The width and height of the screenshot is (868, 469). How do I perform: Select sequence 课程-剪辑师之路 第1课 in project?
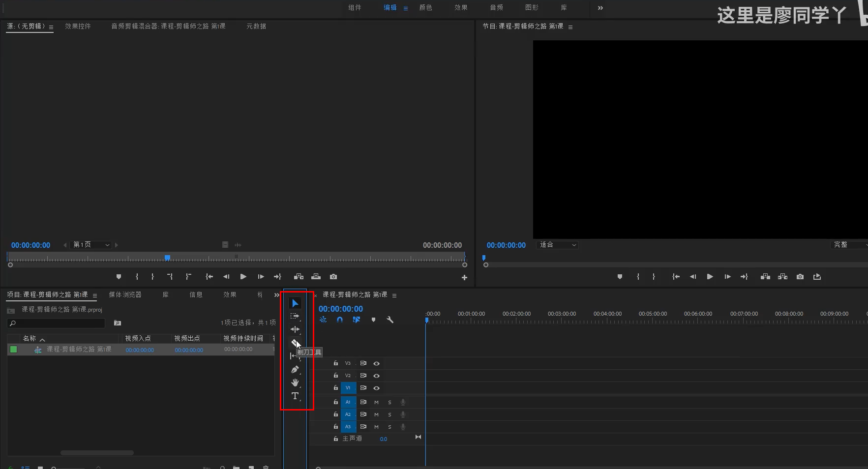click(x=79, y=349)
